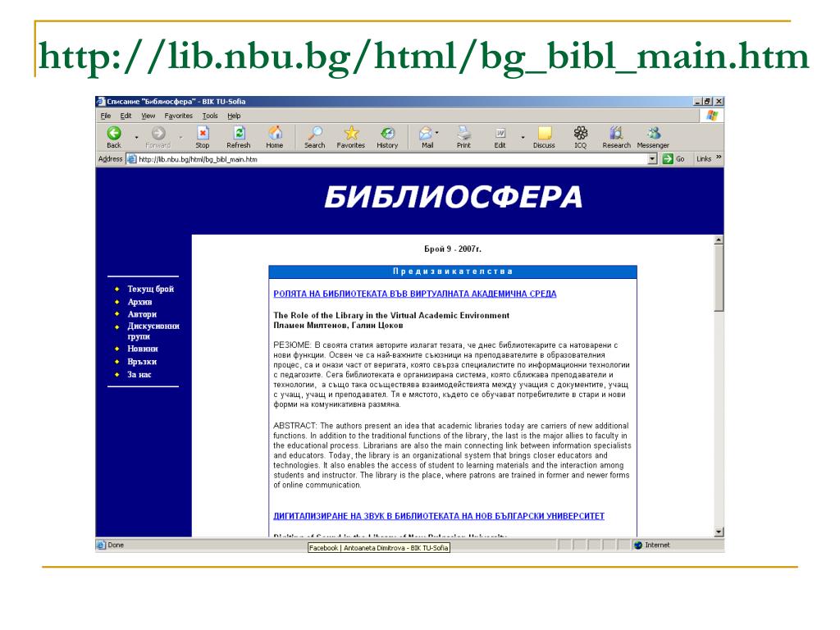Open the Edit menu
Viewport: 840px width, 630px height.
click(x=126, y=116)
